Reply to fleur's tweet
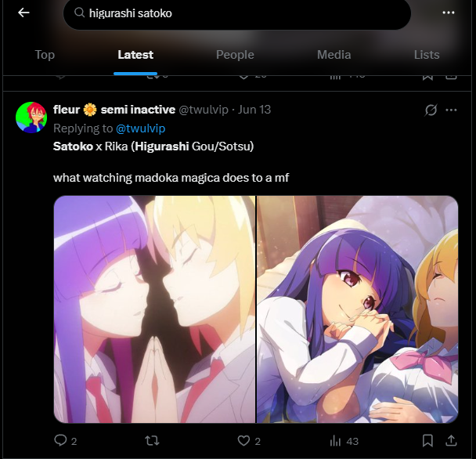 coord(60,440)
